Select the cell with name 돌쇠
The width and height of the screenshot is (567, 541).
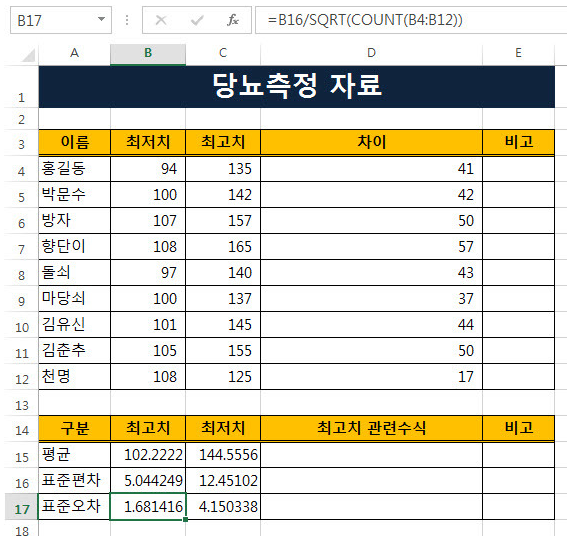(x=74, y=273)
